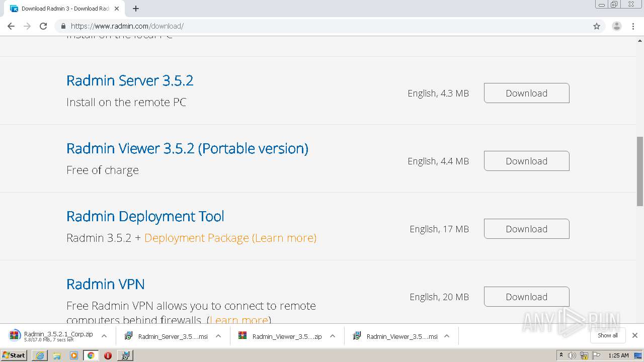Image resolution: width=644 pixels, height=362 pixels.
Task: Select the English, 20 MB text
Action: 439,297
